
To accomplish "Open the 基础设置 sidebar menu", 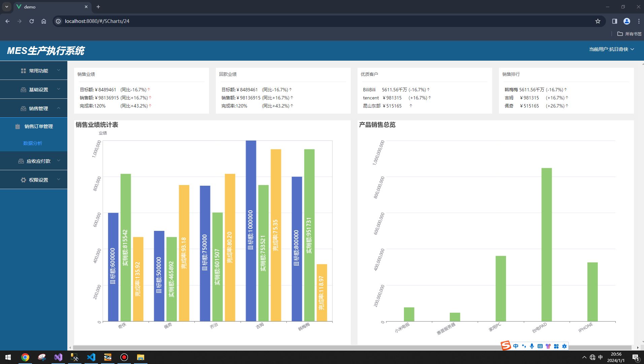I will (x=34, y=89).
